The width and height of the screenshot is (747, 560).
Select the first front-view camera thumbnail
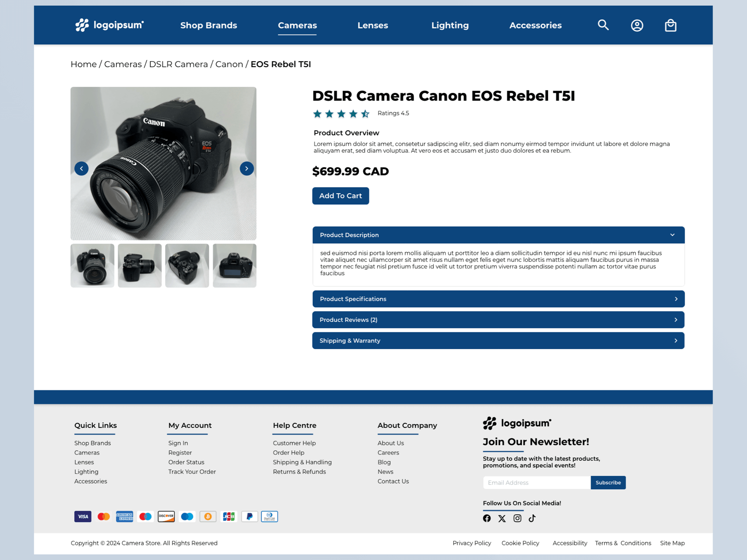click(92, 266)
